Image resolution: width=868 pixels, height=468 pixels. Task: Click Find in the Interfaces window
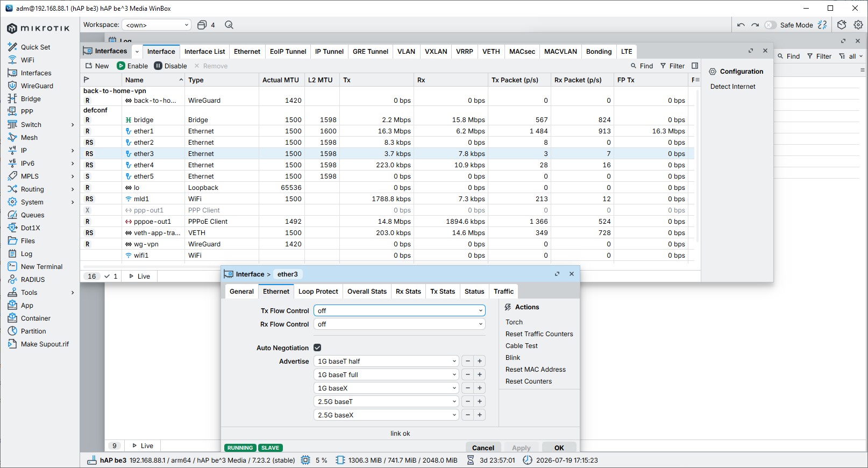(642, 66)
